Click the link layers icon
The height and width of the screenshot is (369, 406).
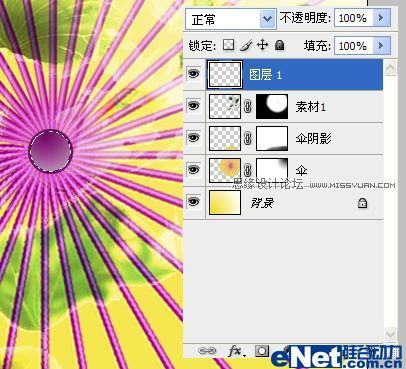click(x=206, y=350)
